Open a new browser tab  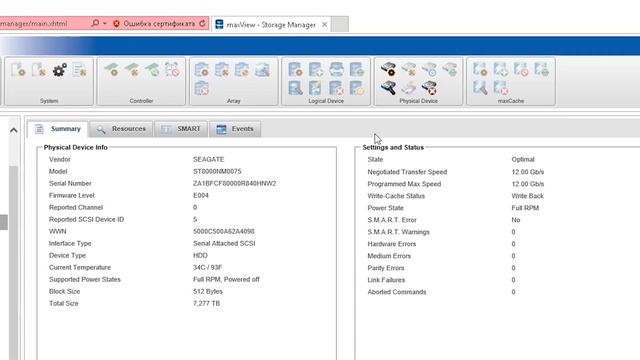[340, 24]
